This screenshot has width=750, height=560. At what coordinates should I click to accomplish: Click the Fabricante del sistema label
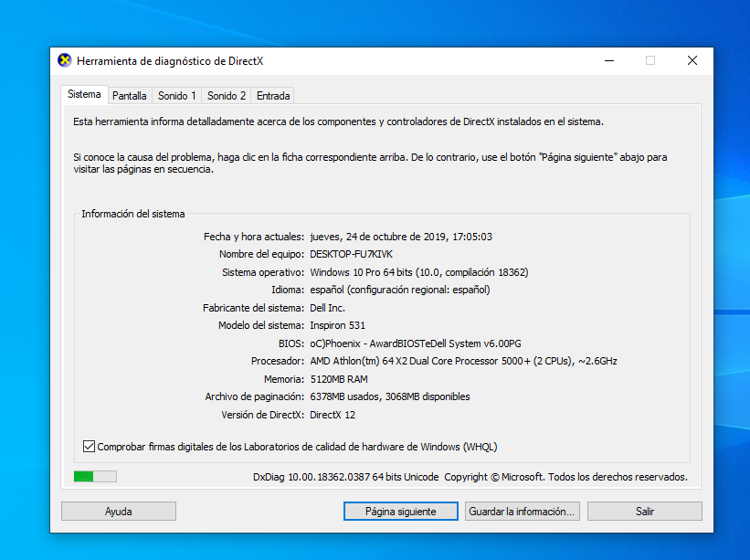pyautogui.click(x=254, y=308)
